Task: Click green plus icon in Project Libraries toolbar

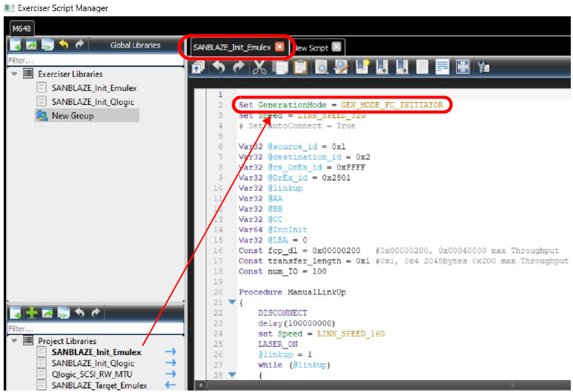Action: pos(32,313)
